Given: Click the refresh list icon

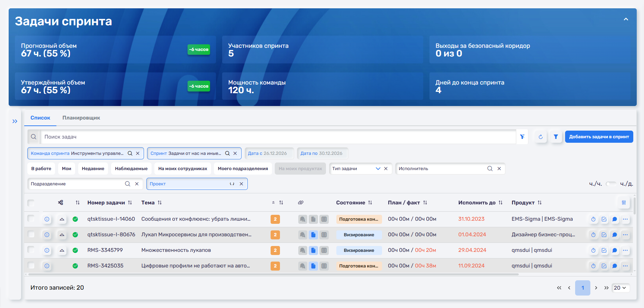Looking at the screenshot, I should click(541, 137).
